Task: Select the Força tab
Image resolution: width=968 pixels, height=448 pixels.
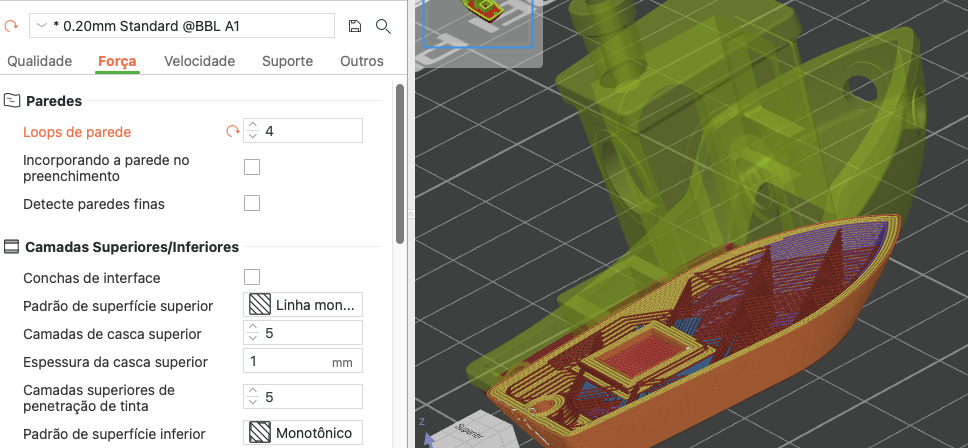Action: coord(117,61)
